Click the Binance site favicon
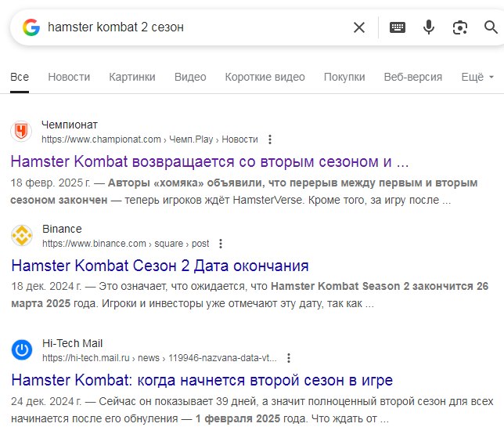 point(22,236)
